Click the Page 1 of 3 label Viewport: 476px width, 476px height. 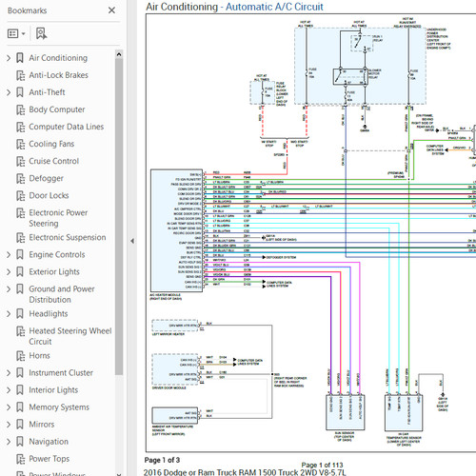(162, 460)
